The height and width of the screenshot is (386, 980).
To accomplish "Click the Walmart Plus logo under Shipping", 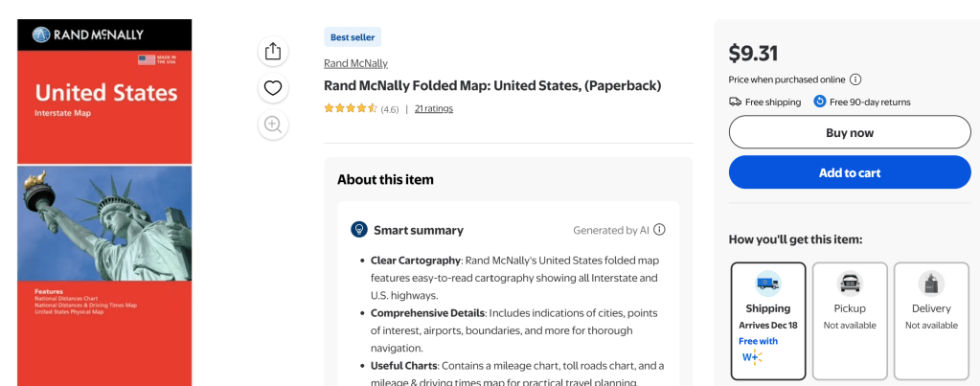I will click(x=749, y=357).
